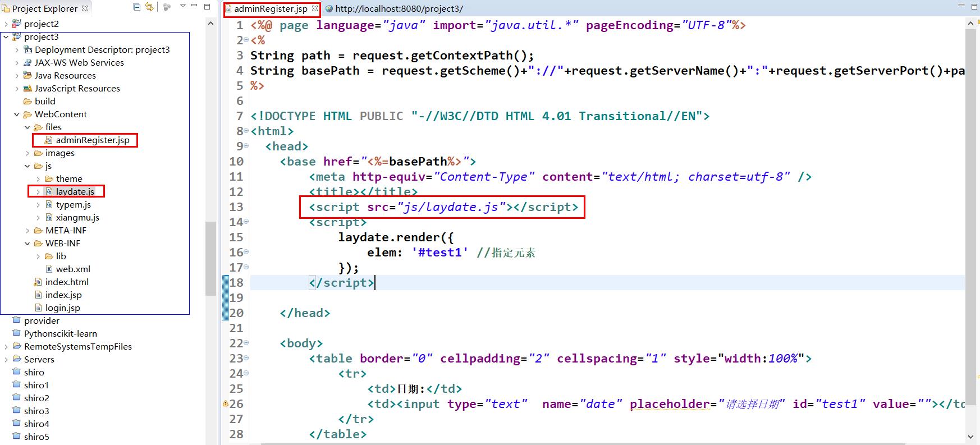Screen dimensions: 980x445
Task: Click the Deployment Descriptor: project3 icon
Action: 28,50
